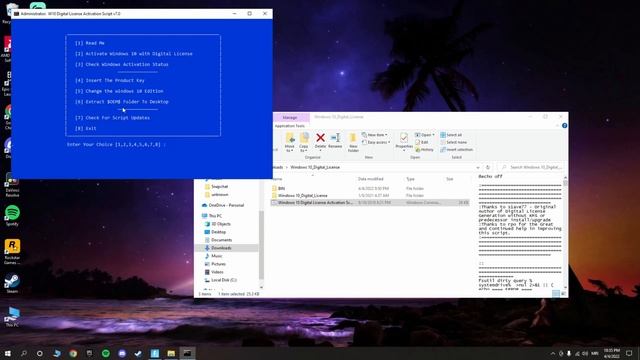Click the Open dropdown in ribbon
This screenshot has height=360, width=640.
click(424, 135)
